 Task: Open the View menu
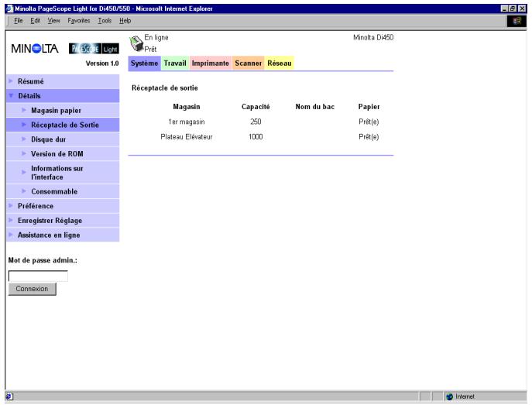(x=53, y=21)
